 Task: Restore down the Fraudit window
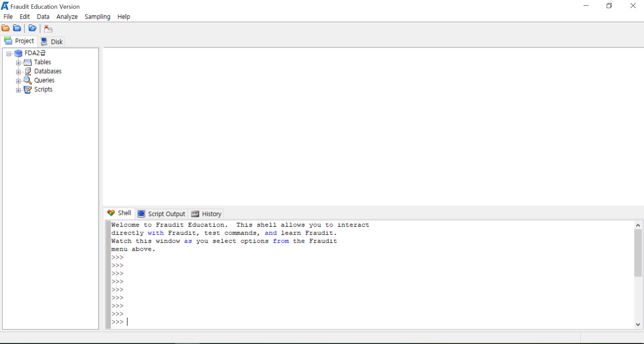point(609,6)
